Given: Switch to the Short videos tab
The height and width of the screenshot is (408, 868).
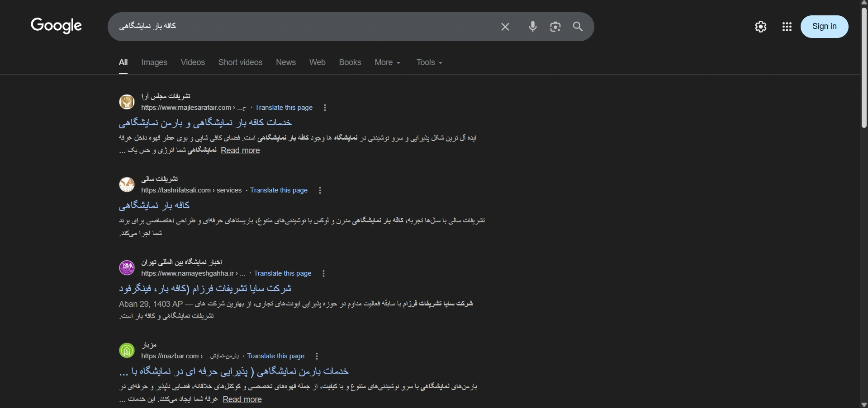Looking at the screenshot, I should coord(240,62).
